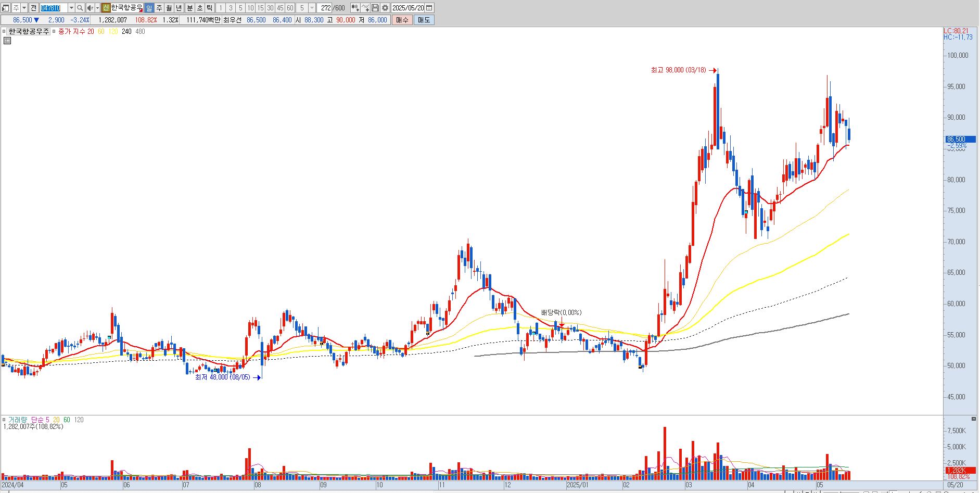Click the red 20 moving average legend

point(91,31)
